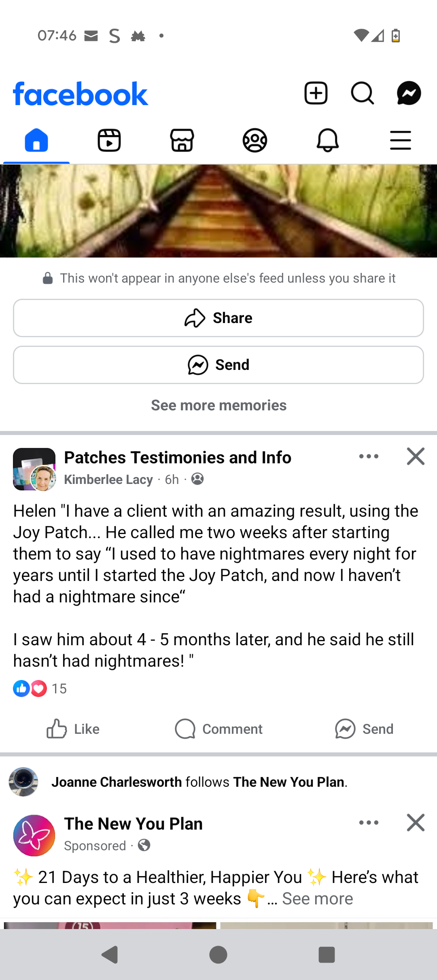Share the memory post
437x980 pixels.
(x=218, y=318)
